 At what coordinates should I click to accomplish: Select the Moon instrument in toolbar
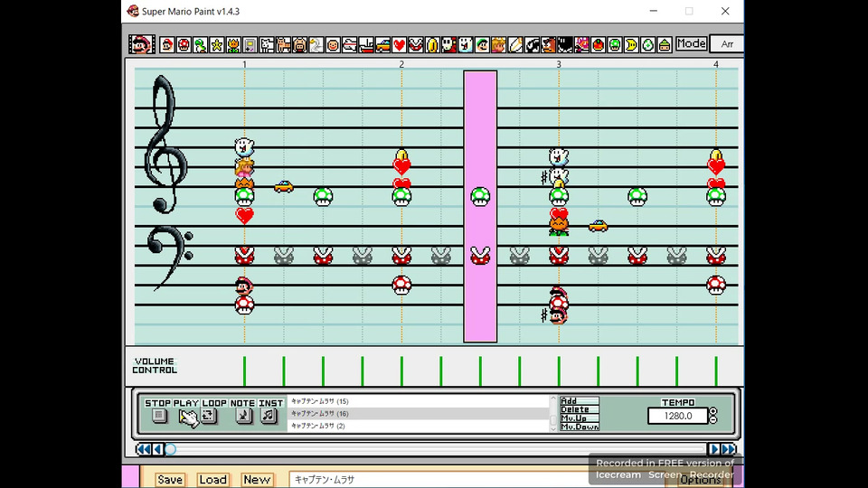(631, 45)
